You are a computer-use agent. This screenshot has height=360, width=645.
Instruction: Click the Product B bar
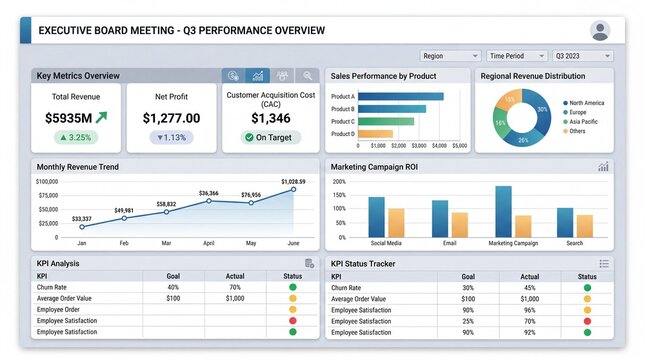pyautogui.click(x=392, y=109)
